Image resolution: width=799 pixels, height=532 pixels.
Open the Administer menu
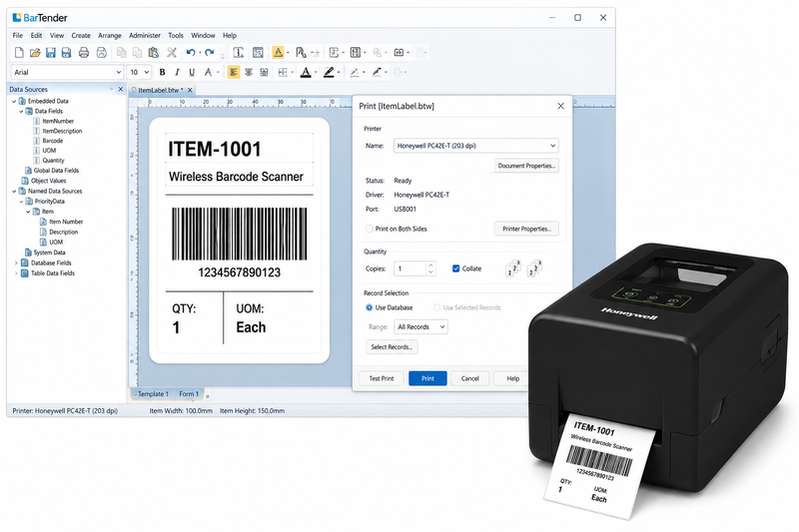[145, 35]
